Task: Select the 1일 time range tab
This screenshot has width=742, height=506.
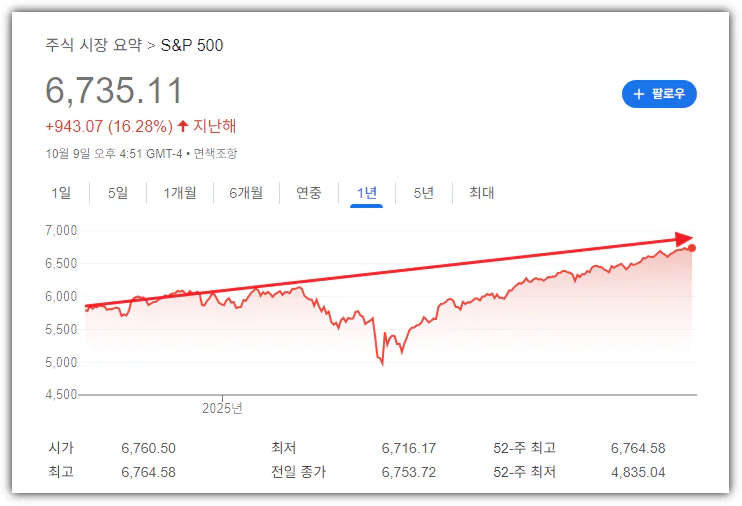Action: (61, 193)
